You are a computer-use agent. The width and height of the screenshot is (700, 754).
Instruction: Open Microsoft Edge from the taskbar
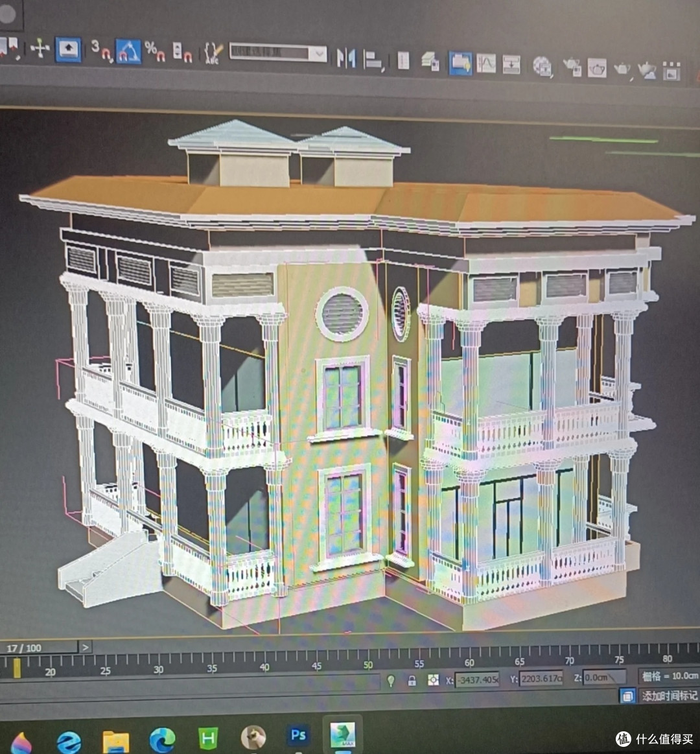[x=163, y=740]
